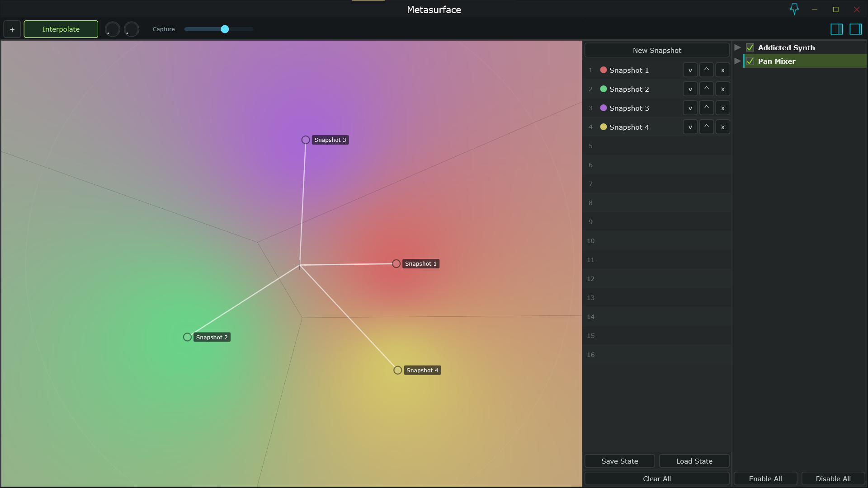Expand the Pan Mixer tree arrow
The height and width of the screenshot is (488, 868).
(x=737, y=61)
